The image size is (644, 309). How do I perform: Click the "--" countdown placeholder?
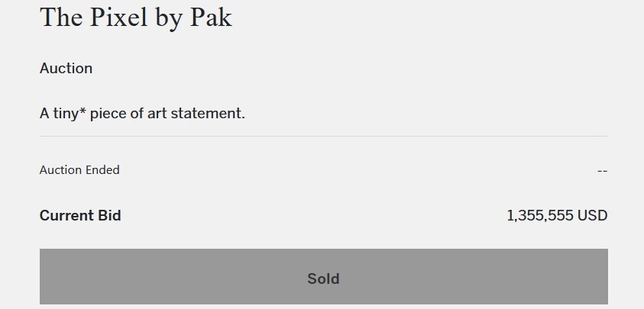pyautogui.click(x=602, y=171)
